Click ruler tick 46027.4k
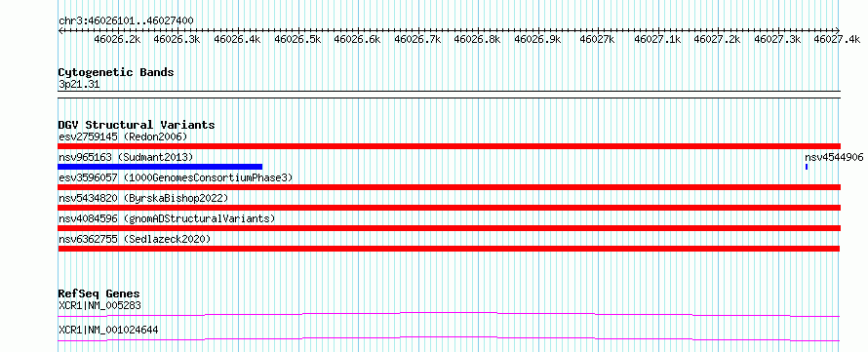This screenshot has height=352, width=868. (x=838, y=39)
